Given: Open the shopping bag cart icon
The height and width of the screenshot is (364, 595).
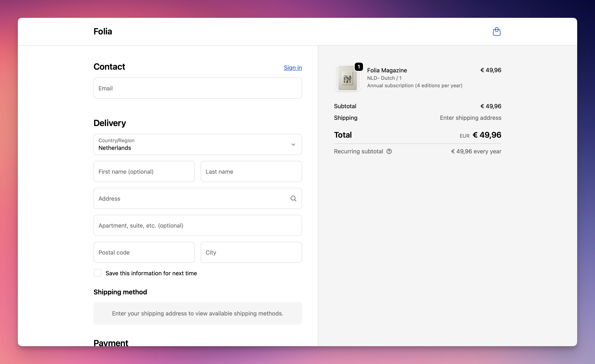Looking at the screenshot, I should [x=497, y=32].
